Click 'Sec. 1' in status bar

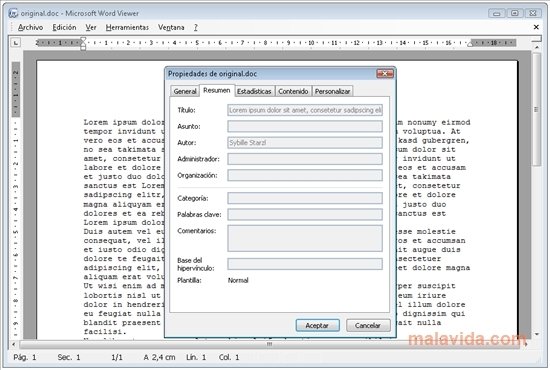click(69, 357)
